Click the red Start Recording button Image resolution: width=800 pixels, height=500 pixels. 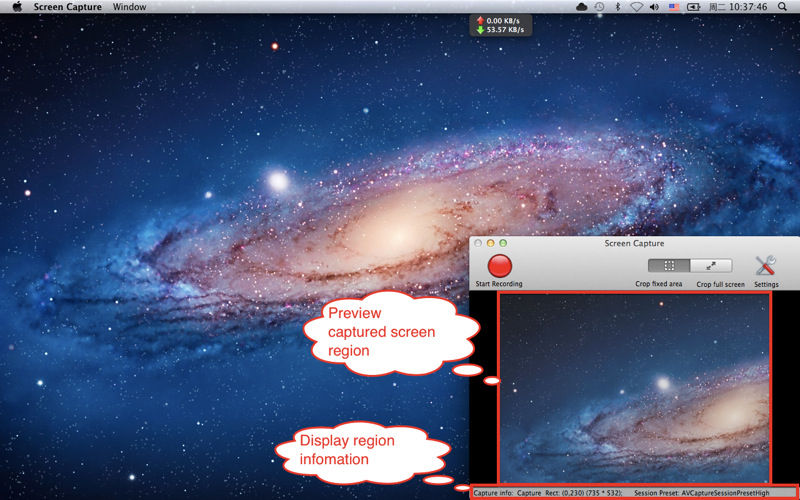click(x=499, y=266)
